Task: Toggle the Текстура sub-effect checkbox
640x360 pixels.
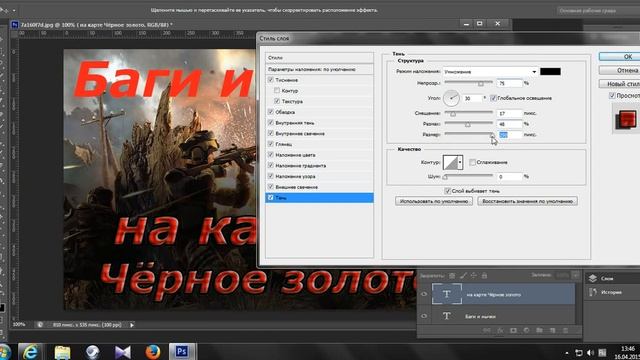Action: [277, 101]
